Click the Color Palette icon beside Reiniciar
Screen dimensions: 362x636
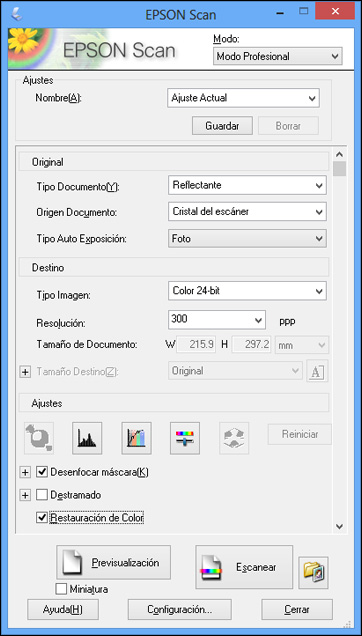click(234, 438)
